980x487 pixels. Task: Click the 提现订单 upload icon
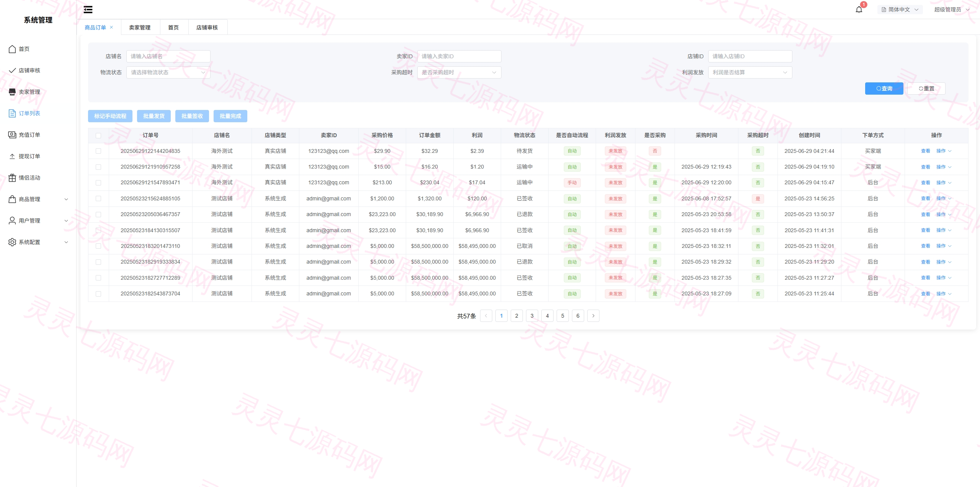(x=12, y=156)
